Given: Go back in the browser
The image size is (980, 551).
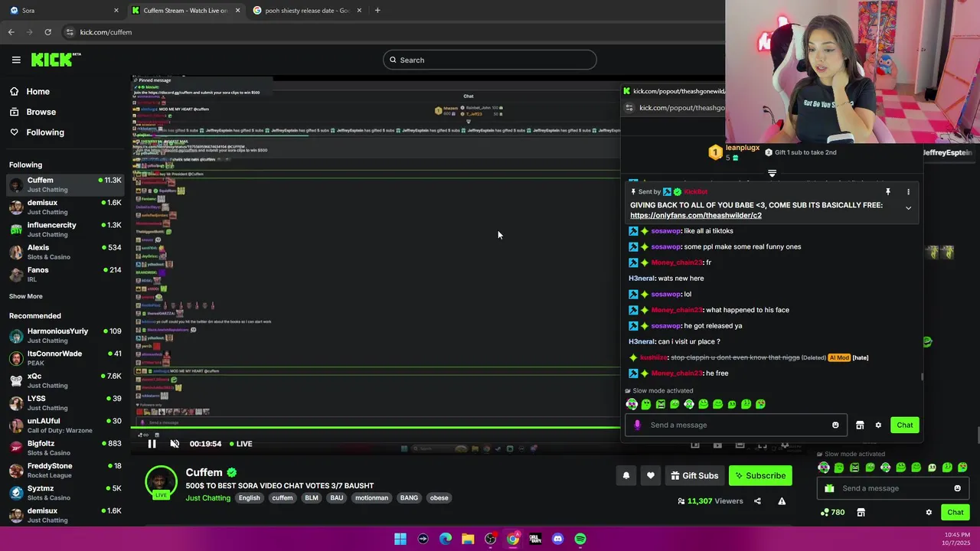Looking at the screenshot, I should pos(11,32).
